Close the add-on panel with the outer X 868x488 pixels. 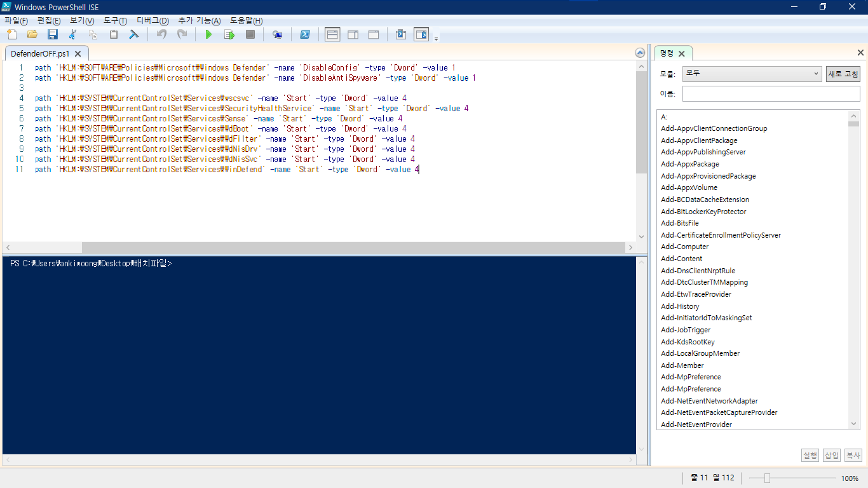[860, 53]
